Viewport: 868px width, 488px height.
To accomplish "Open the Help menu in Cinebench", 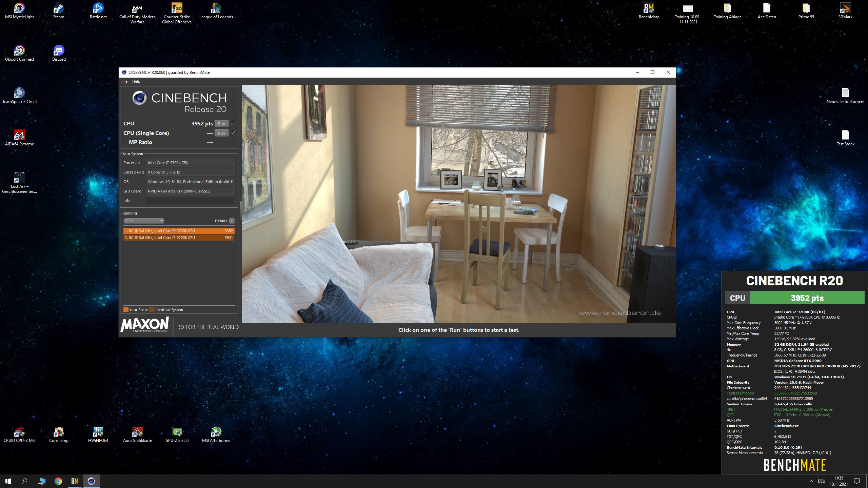I will (136, 81).
